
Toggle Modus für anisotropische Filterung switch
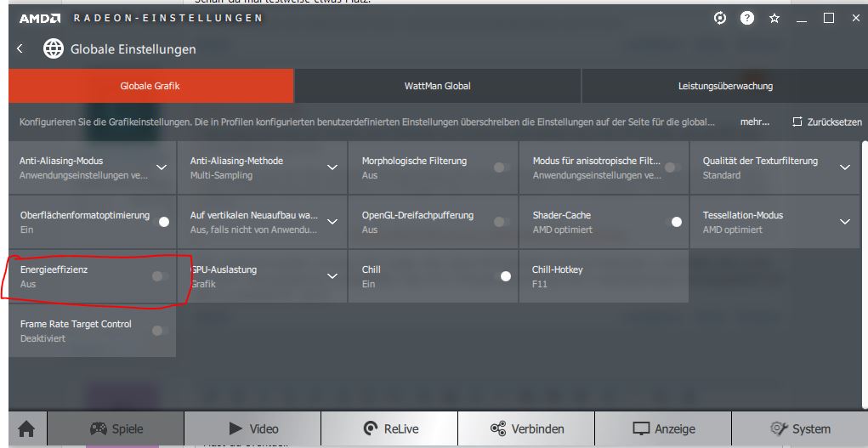click(x=672, y=167)
